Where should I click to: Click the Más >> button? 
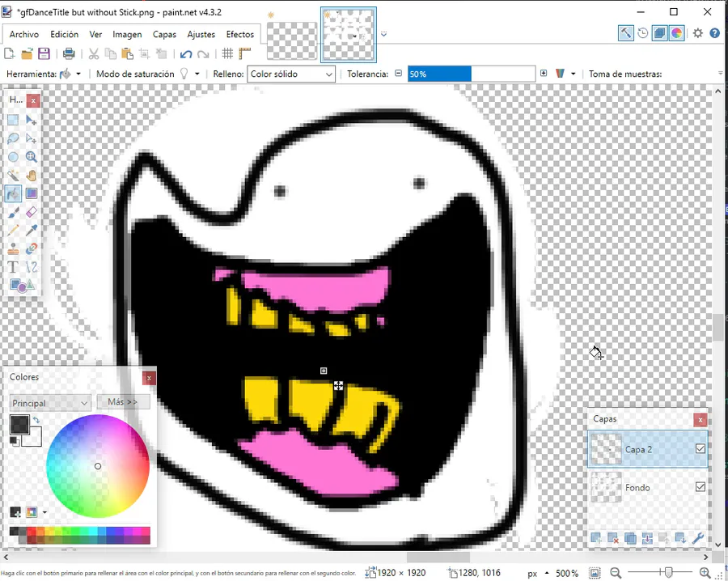coord(123,401)
